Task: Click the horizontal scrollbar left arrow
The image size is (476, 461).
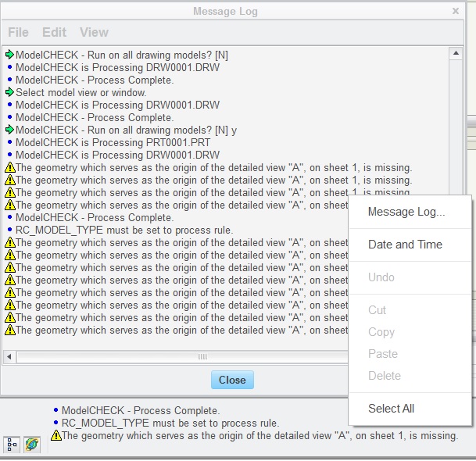Action: [9, 357]
